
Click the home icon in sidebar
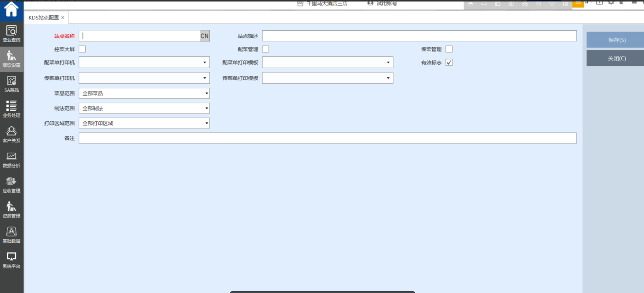pos(11,9)
